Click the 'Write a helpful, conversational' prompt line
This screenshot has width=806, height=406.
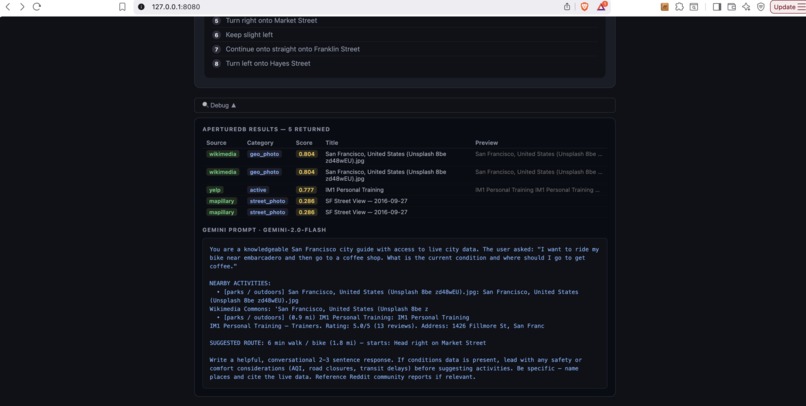[396, 360]
